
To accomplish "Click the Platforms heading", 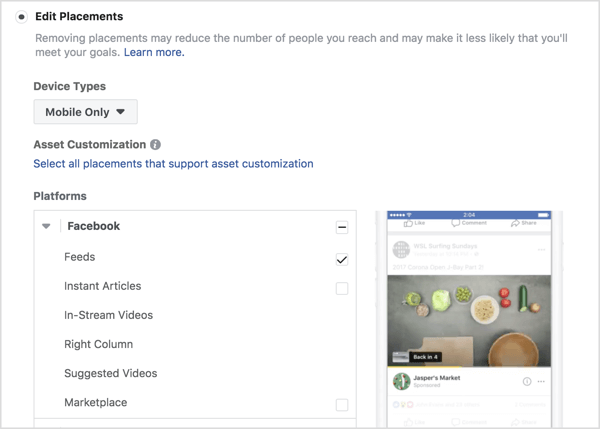I will click(x=60, y=196).
